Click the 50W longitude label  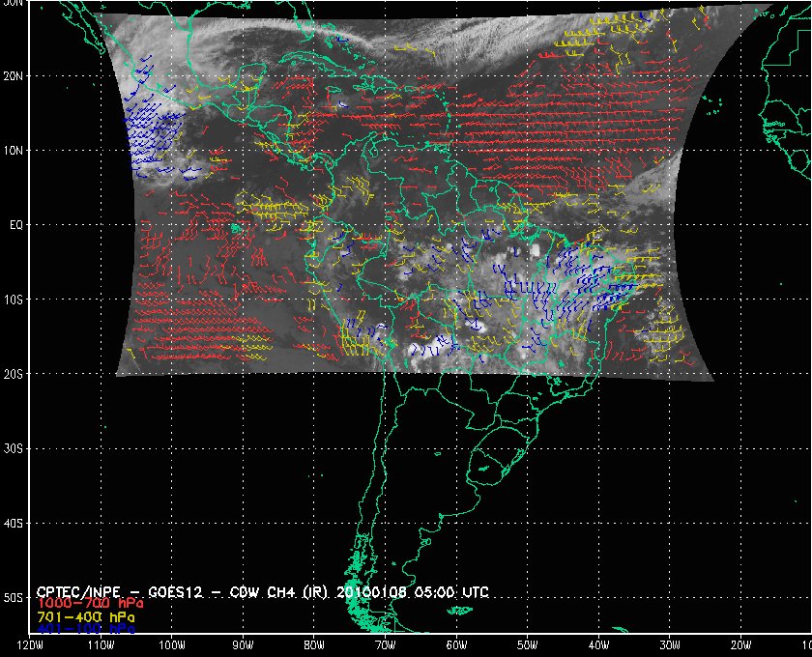(527, 645)
